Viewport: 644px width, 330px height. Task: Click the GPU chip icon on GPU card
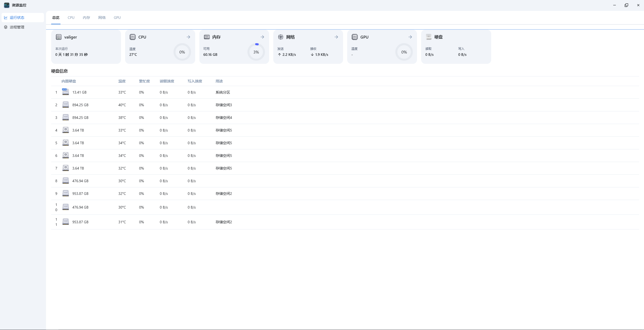pyautogui.click(x=354, y=37)
